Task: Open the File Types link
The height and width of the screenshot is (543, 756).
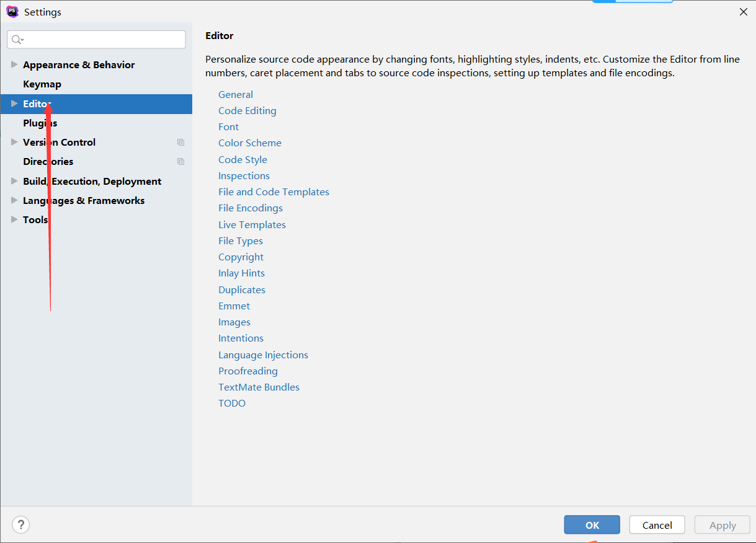Action: coord(241,241)
